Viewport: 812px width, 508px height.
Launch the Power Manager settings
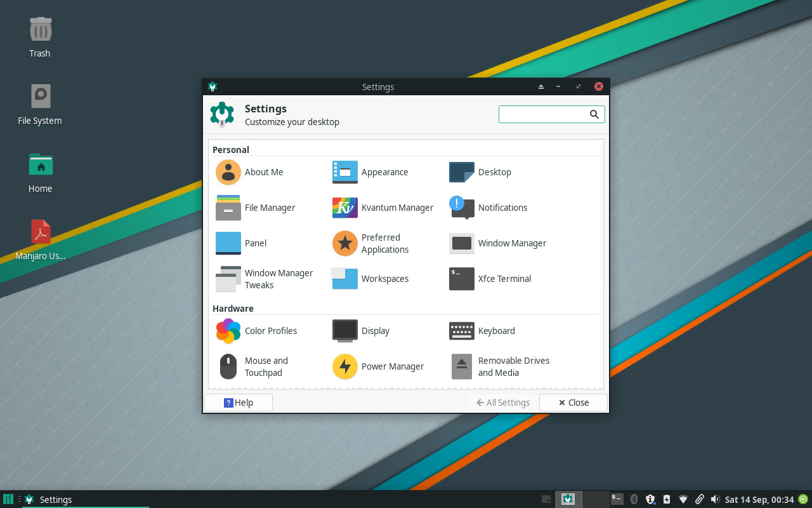point(379,366)
